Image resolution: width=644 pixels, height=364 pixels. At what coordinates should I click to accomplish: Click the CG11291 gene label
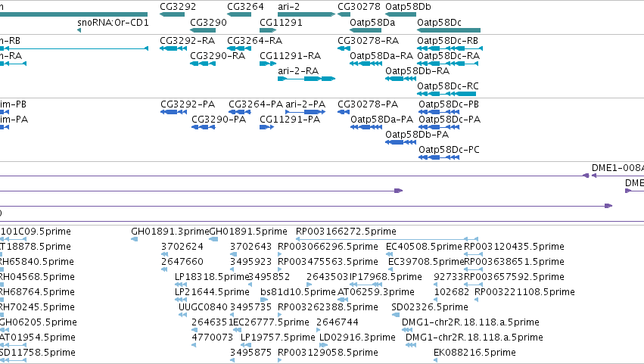click(281, 22)
